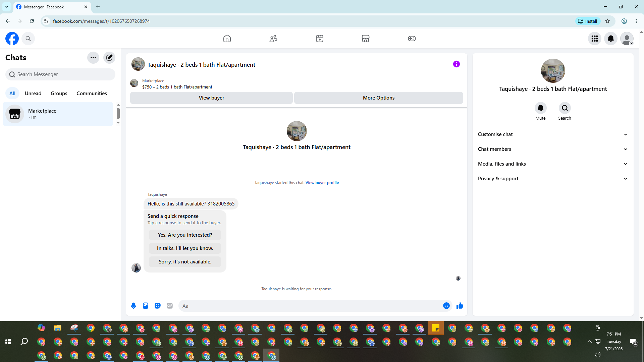Go back with the browser back arrow
644x362 pixels.
(8, 21)
